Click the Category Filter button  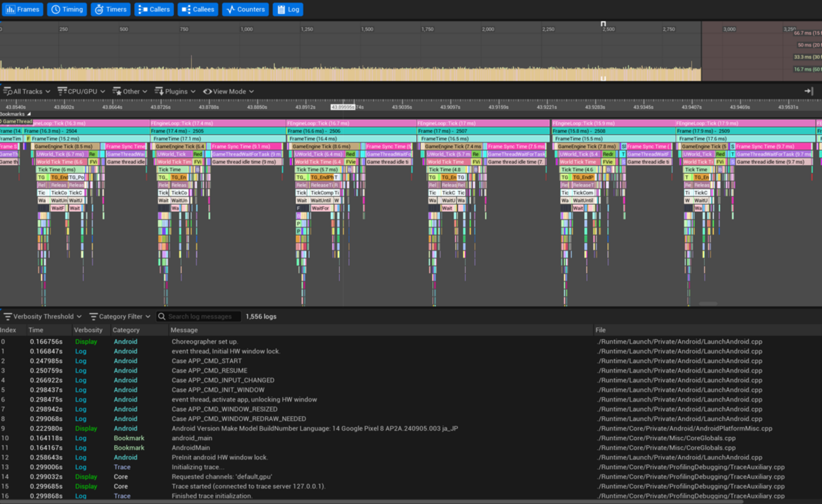(120, 316)
